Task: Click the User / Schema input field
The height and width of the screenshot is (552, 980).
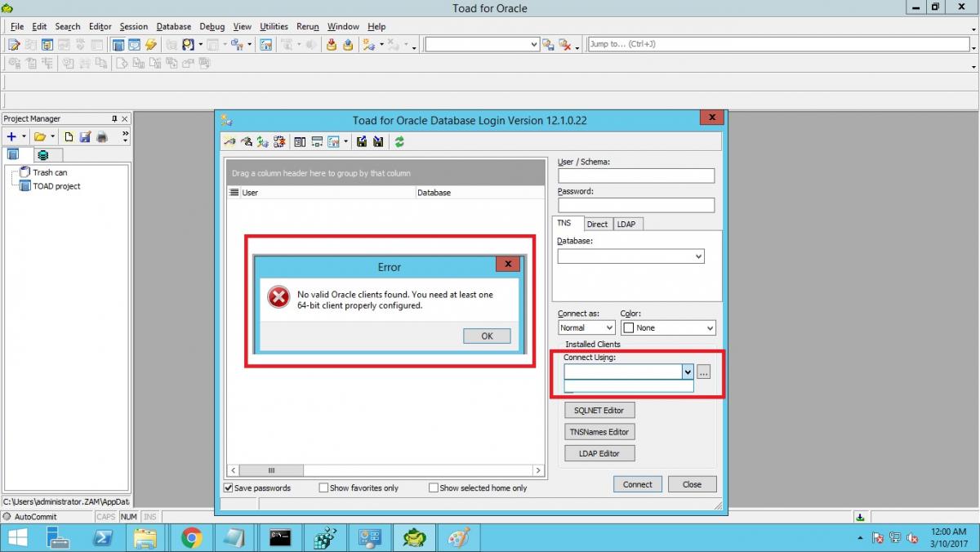Action: click(x=635, y=176)
